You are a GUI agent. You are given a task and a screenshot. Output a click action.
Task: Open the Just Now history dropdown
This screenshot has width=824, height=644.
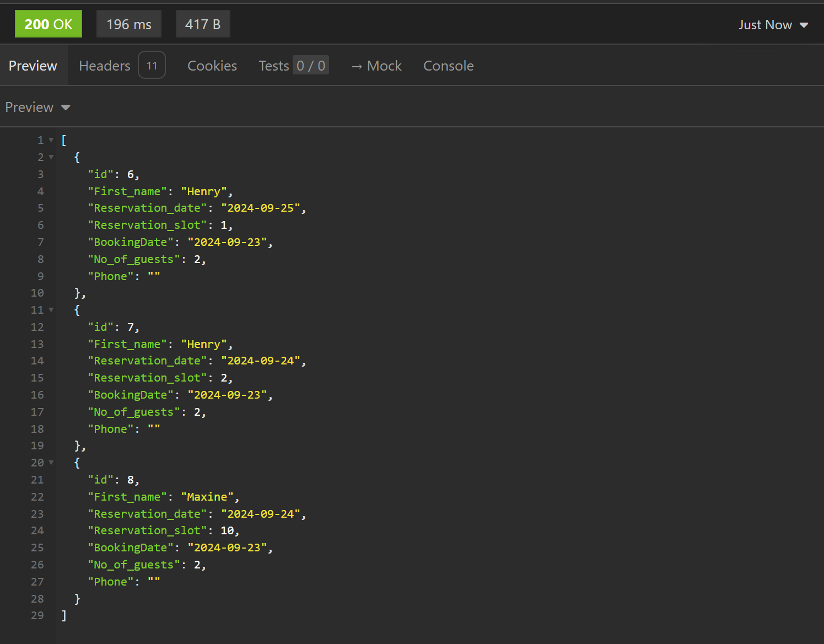[x=773, y=25]
